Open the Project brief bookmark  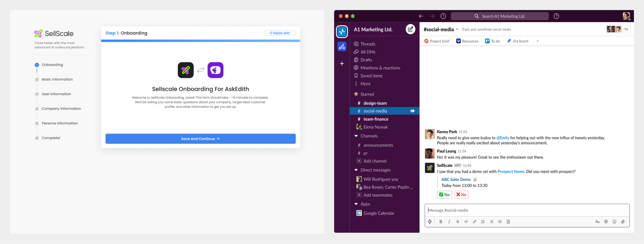click(x=437, y=41)
